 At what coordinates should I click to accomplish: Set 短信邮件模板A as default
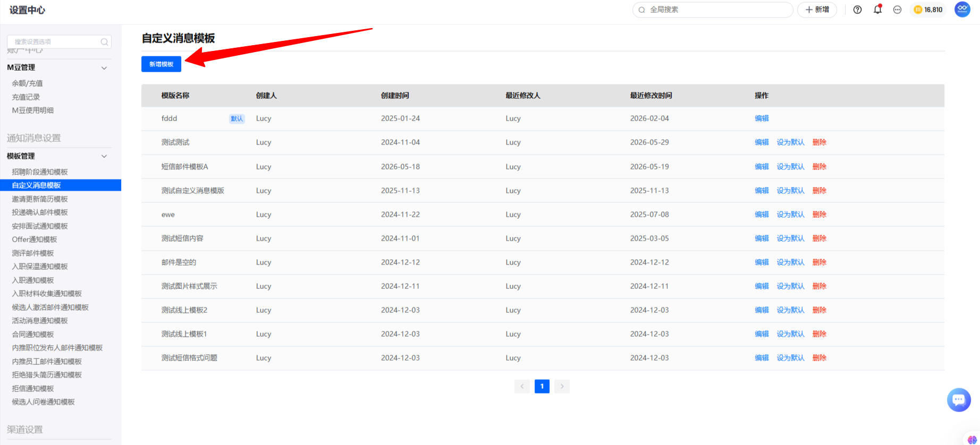point(790,167)
